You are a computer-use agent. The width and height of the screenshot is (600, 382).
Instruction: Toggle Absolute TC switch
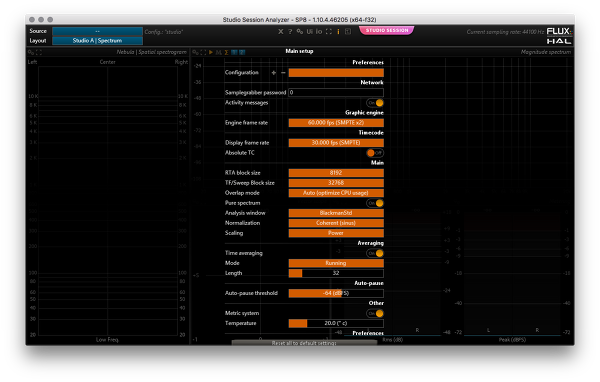375,153
